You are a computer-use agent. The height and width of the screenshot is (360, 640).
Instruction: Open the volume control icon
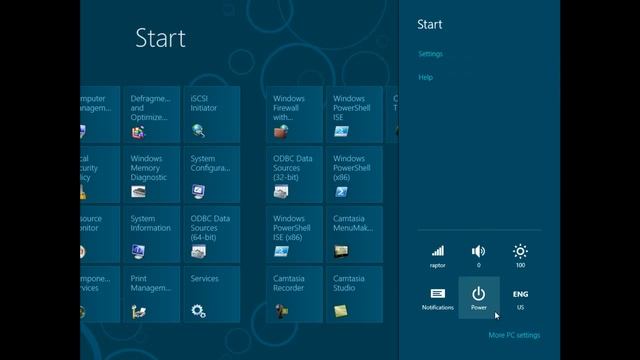(x=479, y=256)
